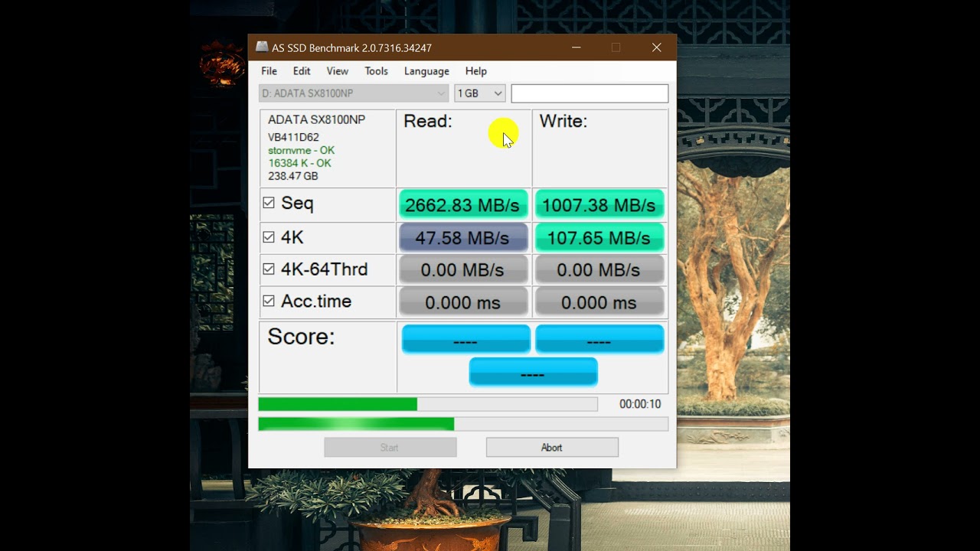Toggle the Seq test checkbox
Viewport: 980px width, 551px height.
pyautogui.click(x=269, y=203)
